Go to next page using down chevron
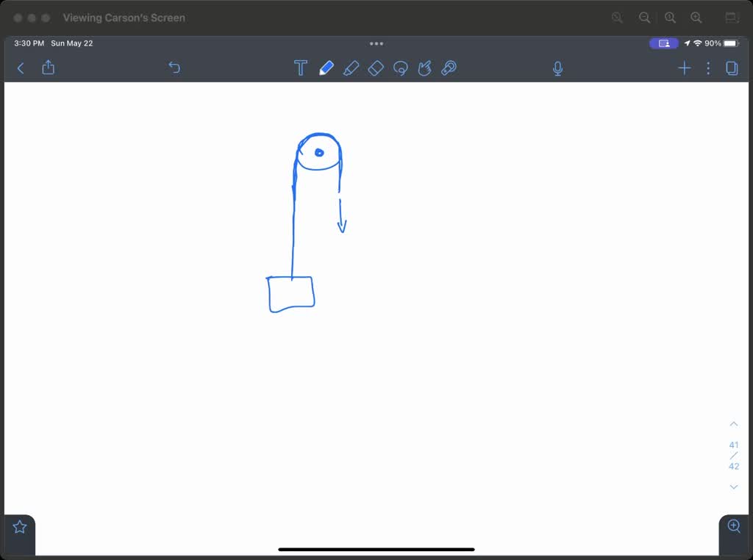753x560 pixels. tap(733, 487)
